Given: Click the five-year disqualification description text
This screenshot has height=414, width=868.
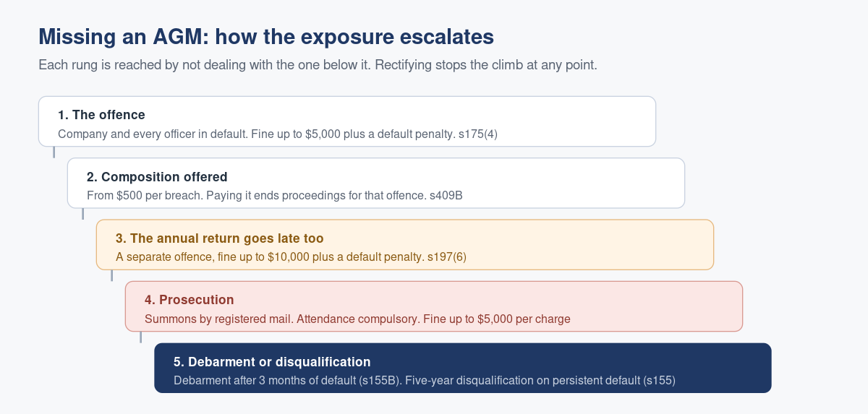Looking at the screenshot, I should (x=424, y=380).
